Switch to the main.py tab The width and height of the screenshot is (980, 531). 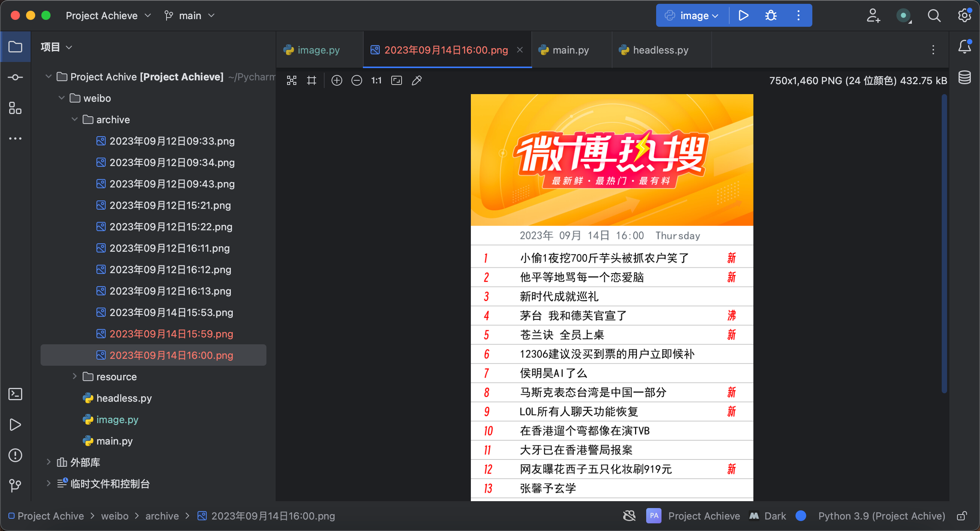[570, 50]
